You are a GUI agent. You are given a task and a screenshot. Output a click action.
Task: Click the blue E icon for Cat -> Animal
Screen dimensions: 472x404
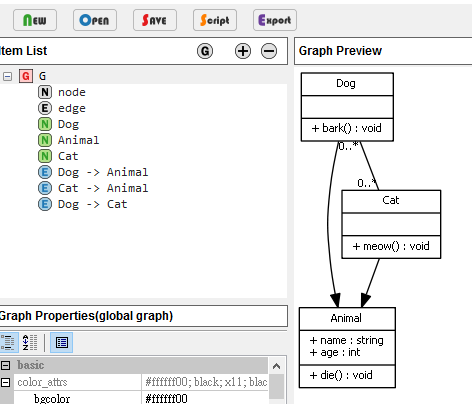click(x=45, y=188)
